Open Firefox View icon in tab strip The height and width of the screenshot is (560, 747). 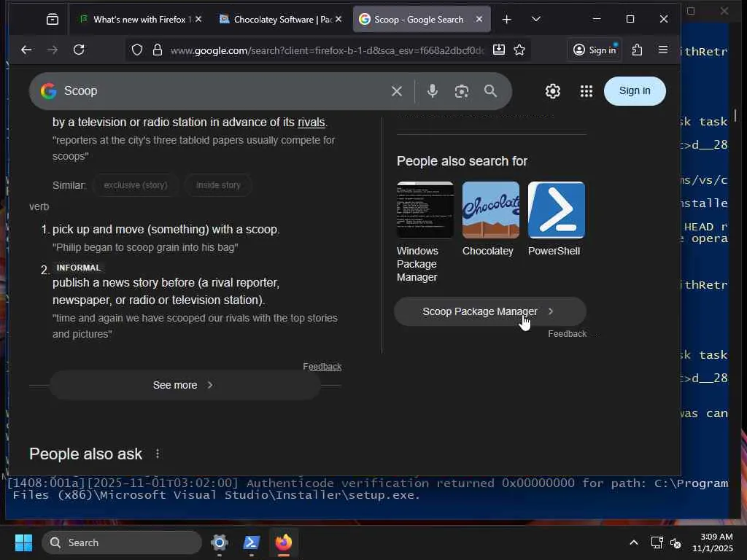53,19
